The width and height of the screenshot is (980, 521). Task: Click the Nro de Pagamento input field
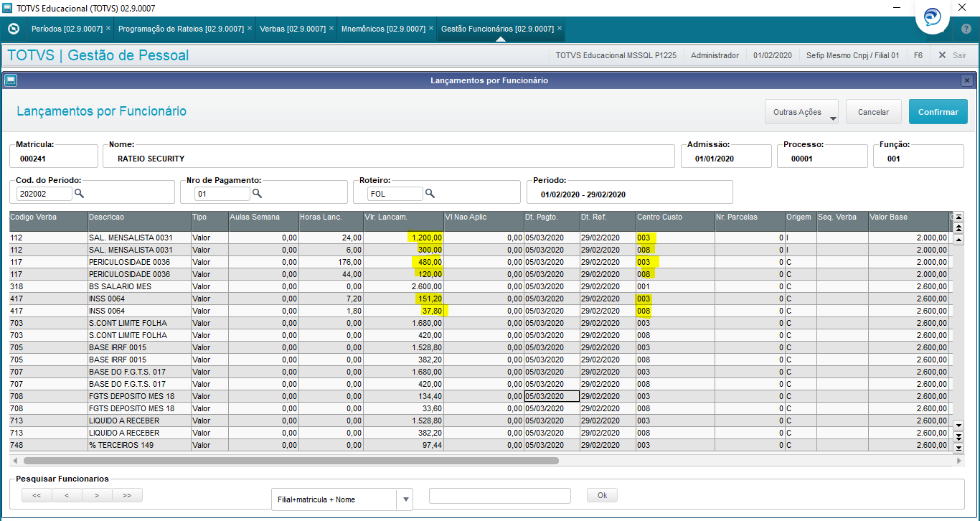[x=222, y=194]
